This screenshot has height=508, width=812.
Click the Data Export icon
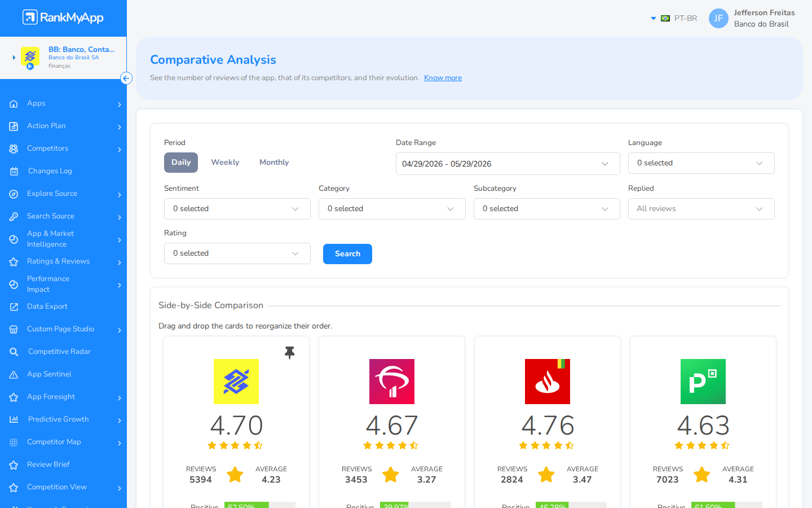click(14, 306)
